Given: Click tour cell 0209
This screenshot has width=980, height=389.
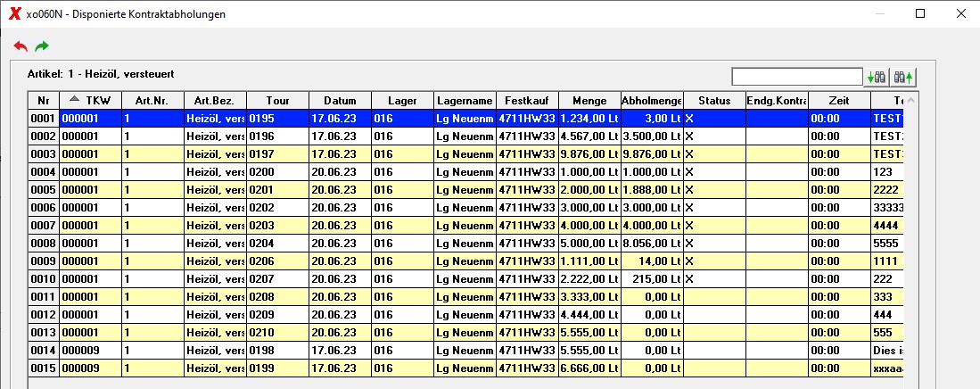Looking at the screenshot, I should tap(278, 315).
